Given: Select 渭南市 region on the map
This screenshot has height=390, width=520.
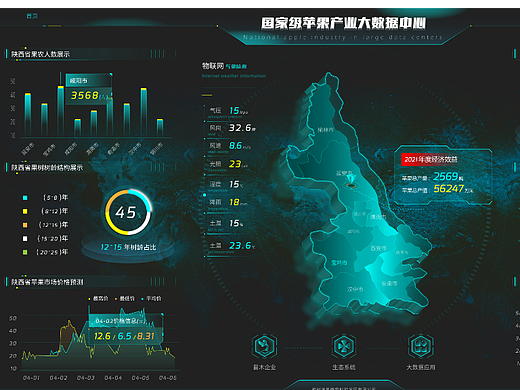Looking at the screenshot, I should coord(378,217).
